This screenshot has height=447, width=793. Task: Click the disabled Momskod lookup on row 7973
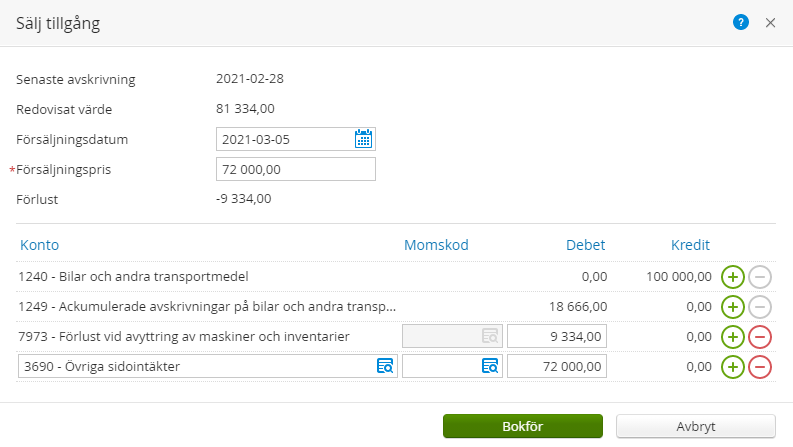coord(490,337)
